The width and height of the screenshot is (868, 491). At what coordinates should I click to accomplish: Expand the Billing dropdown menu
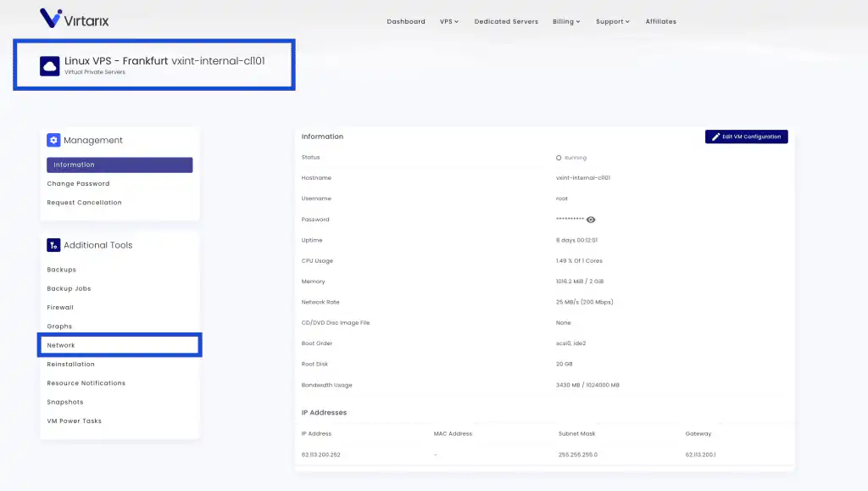tap(566, 21)
